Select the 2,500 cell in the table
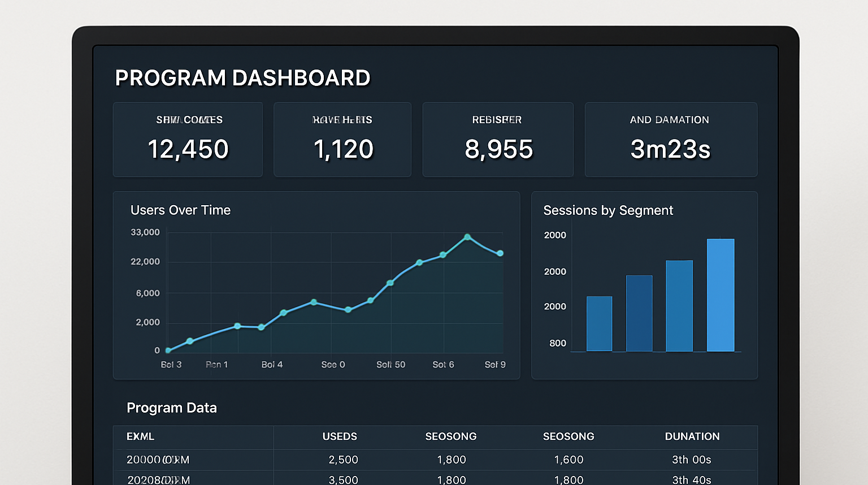868x485 pixels. pyautogui.click(x=344, y=460)
